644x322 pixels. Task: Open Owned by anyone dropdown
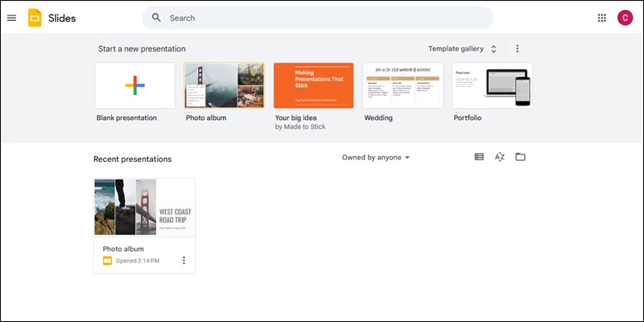[376, 157]
